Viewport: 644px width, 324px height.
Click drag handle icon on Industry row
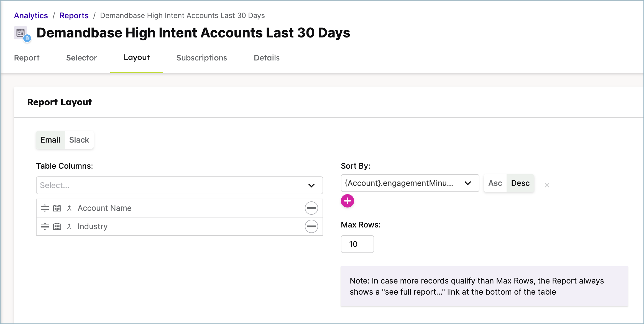[45, 226]
